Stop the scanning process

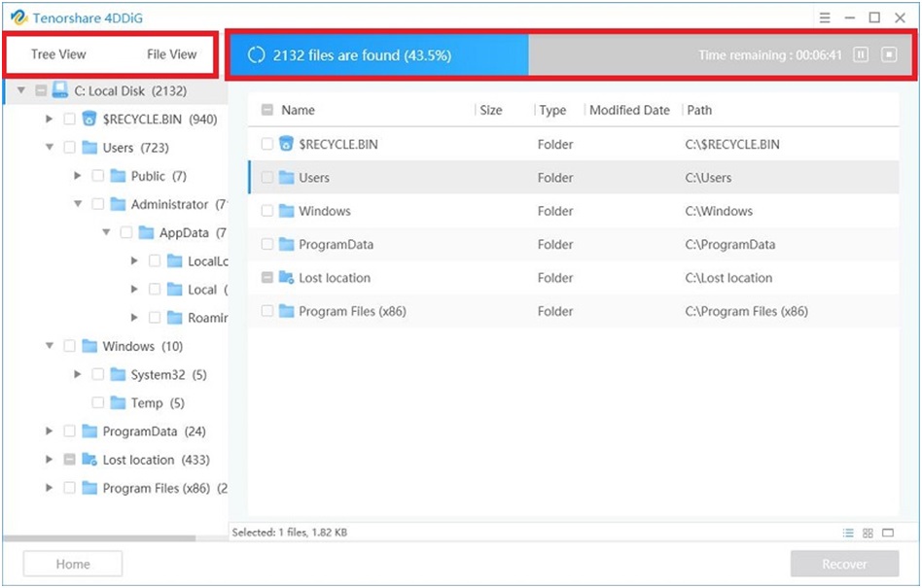888,54
